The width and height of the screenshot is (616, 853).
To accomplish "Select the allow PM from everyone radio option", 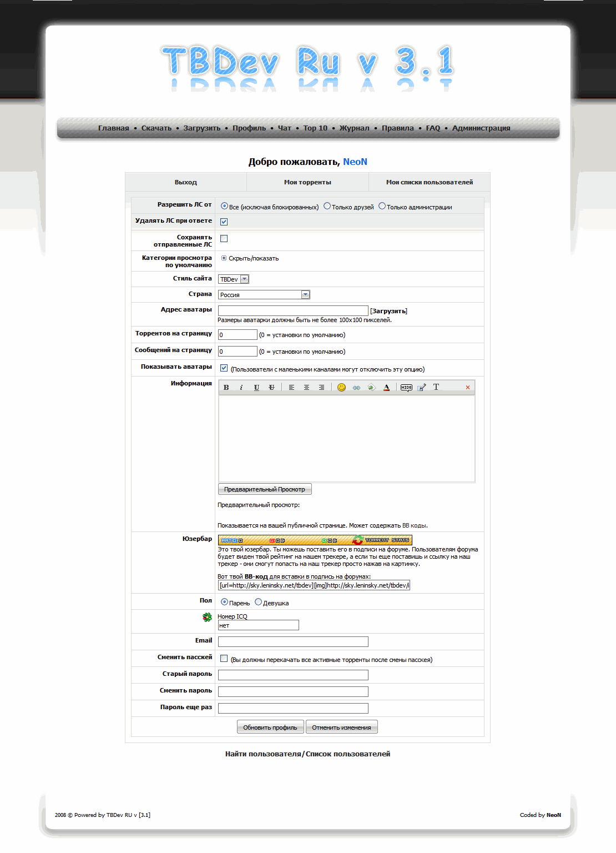I will pyautogui.click(x=224, y=206).
